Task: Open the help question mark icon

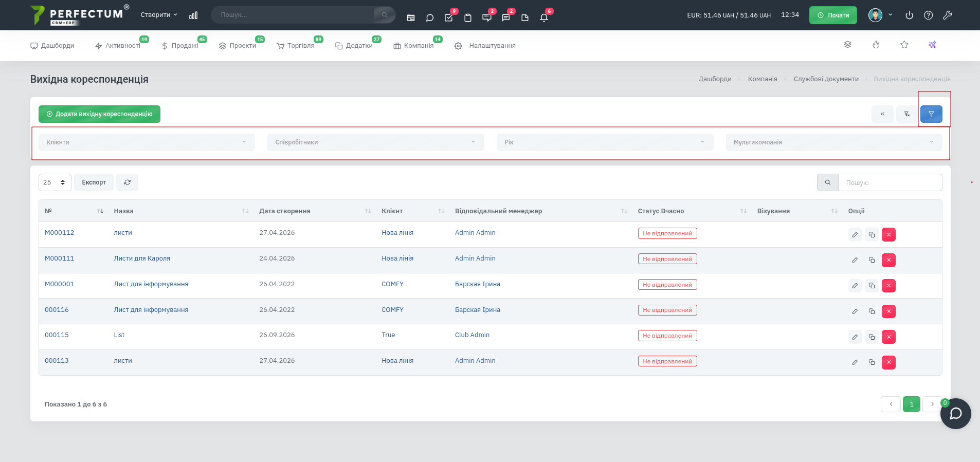Action: click(928, 15)
